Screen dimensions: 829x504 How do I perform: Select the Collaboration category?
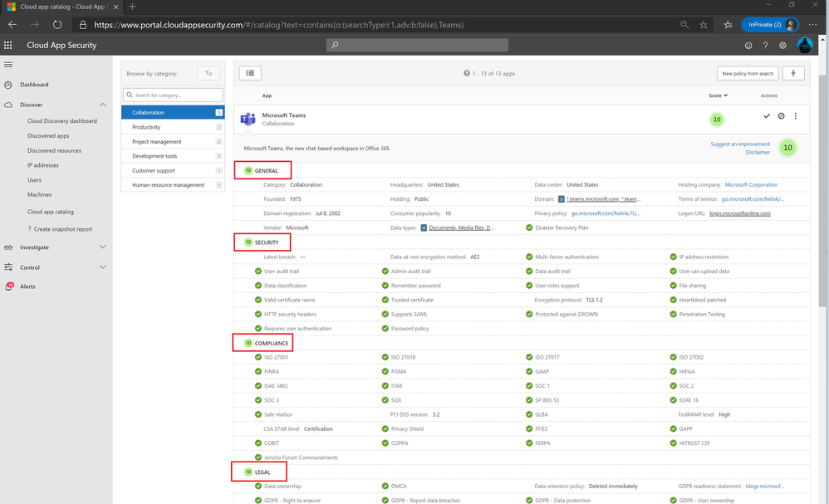point(173,113)
